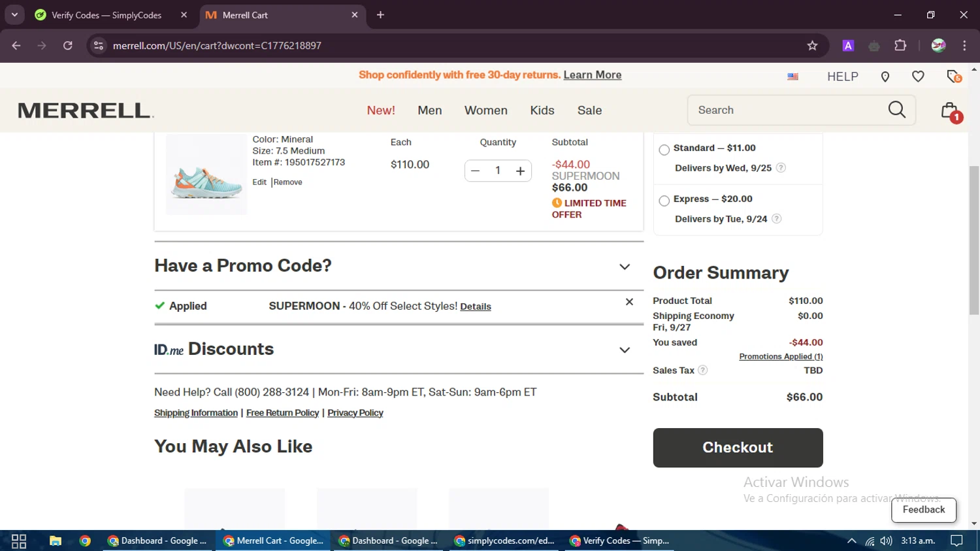Click Standard shipping delivery help icon
Image resolution: width=980 pixels, height=551 pixels.
[781, 168]
